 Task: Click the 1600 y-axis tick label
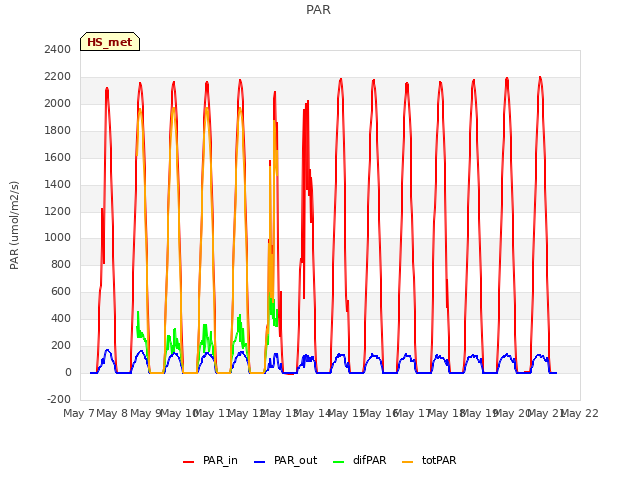tap(58, 157)
